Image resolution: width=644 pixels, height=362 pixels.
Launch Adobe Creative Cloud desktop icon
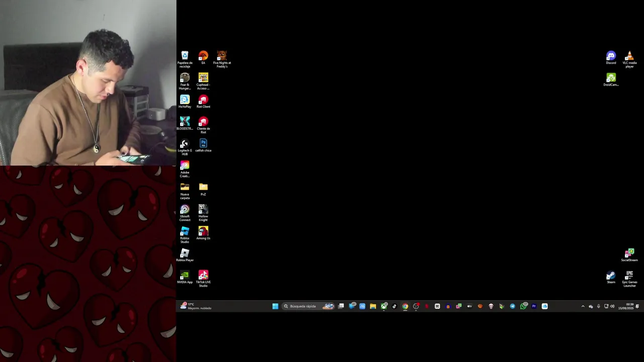click(185, 169)
